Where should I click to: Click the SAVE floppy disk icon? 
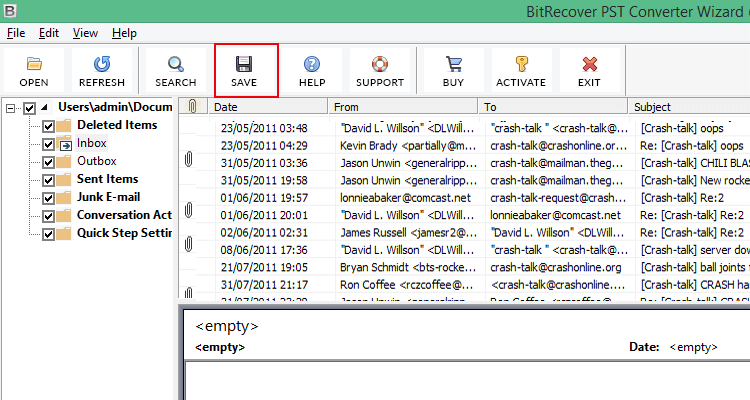point(244,64)
